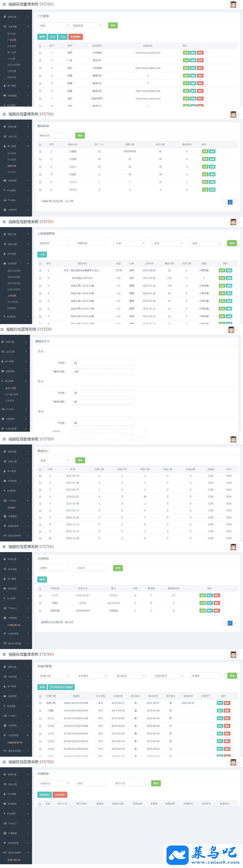
Task: Open 申请状态 dropdown in 申请管理 filters
Action: point(53,783)
